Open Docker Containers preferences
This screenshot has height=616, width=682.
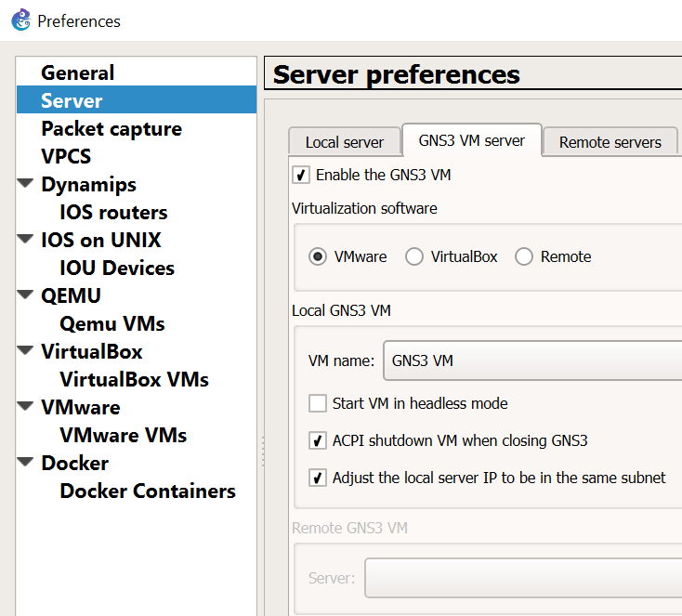148,491
